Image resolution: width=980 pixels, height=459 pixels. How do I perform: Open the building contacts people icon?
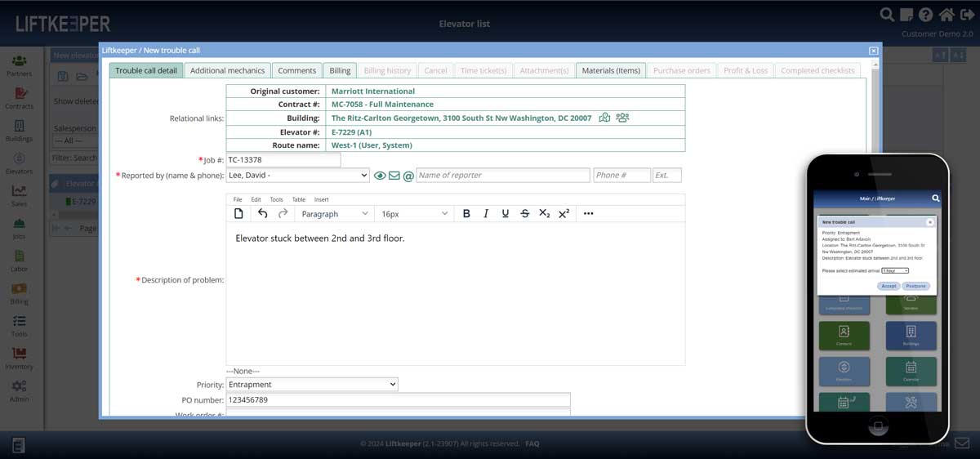[622, 118]
